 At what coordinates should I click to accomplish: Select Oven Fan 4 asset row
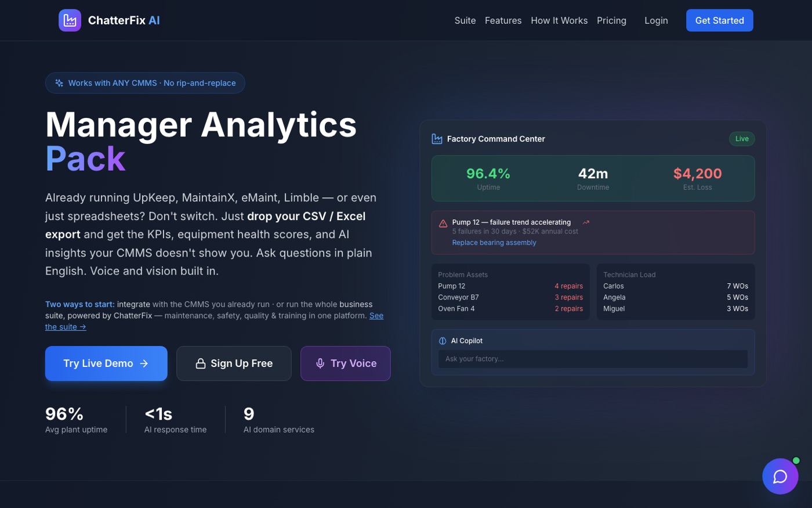pyautogui.click(x=510, y=309)
